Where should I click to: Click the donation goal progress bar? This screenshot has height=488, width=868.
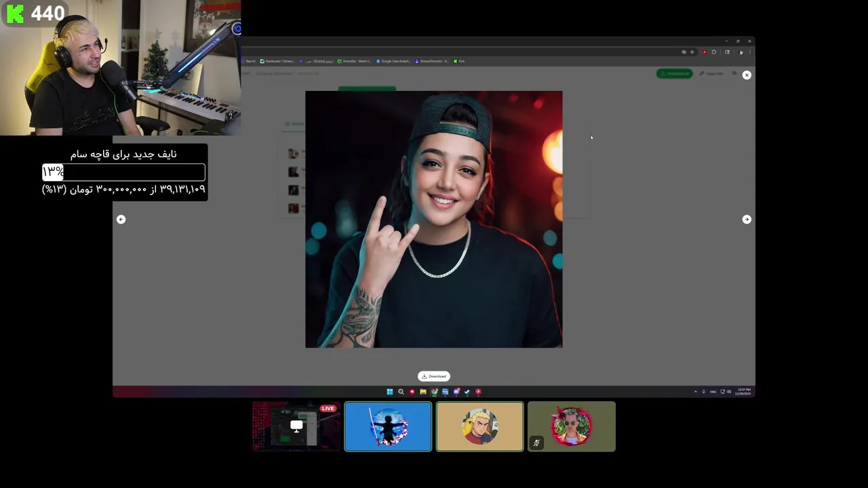pyautogui.click(x=123, y=172)
